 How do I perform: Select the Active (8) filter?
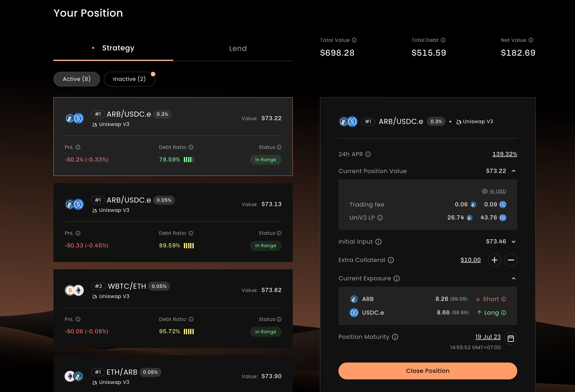(x=77, y=79)
